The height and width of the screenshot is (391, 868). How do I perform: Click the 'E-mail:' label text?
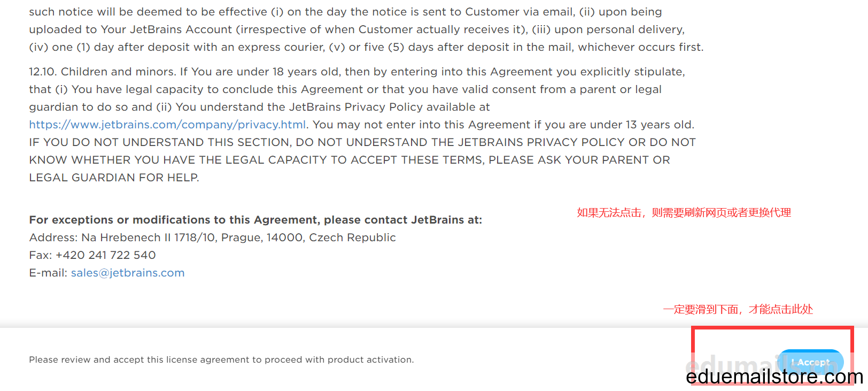pos(48,273)
